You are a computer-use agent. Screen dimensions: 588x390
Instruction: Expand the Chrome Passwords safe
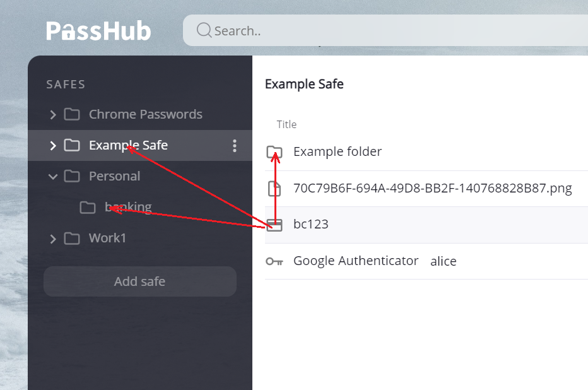(53, 114)
